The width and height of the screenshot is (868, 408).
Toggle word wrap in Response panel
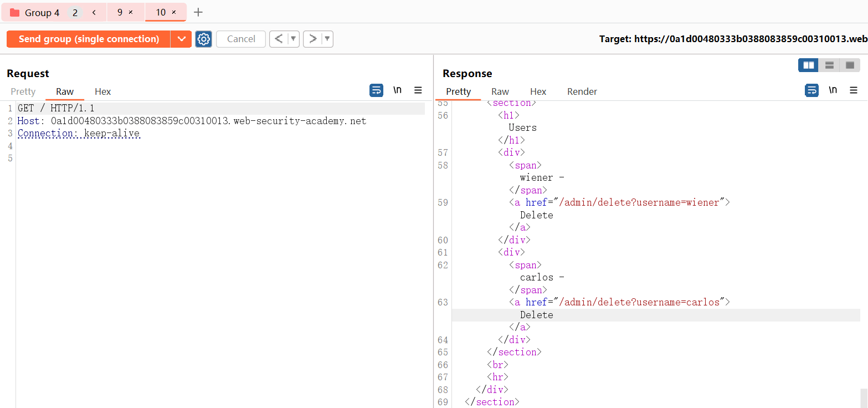click(x=811, y=90)
